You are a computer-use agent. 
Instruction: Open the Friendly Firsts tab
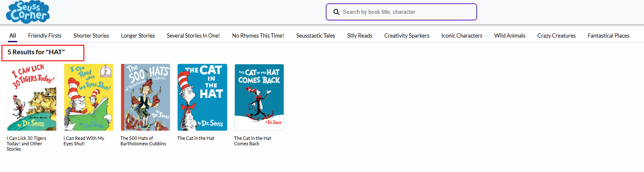click(x=45, y=36)
